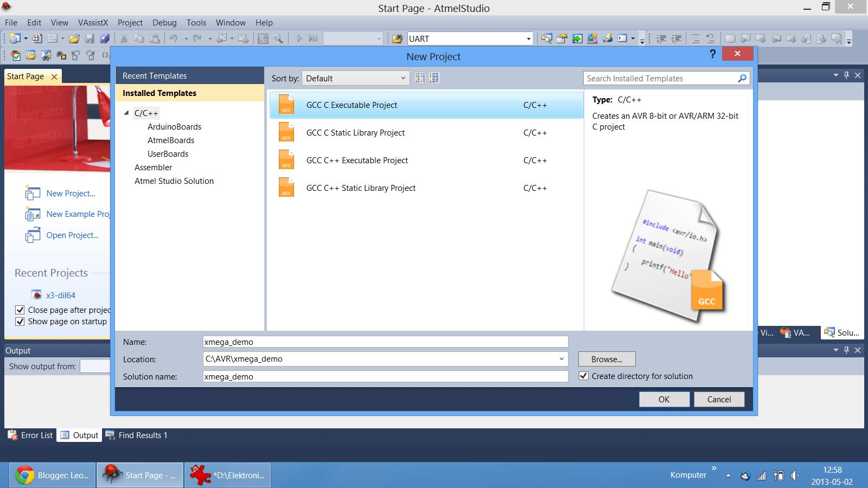Click OK to create the project

(x=664, y=399)
